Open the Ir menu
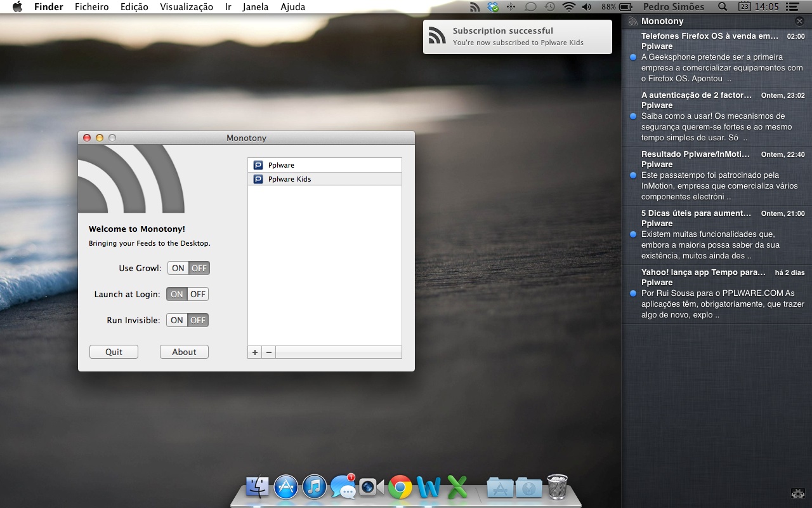 [x=228, y=7]
